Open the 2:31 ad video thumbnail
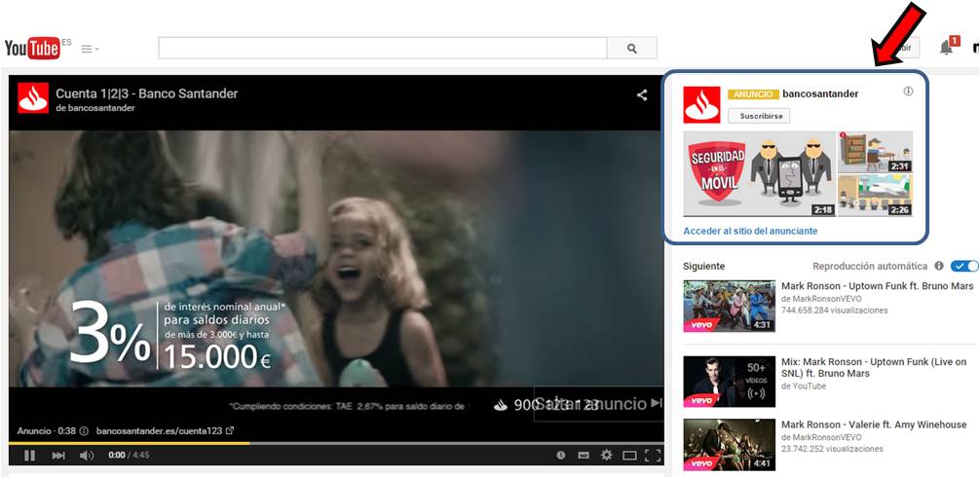Viewport: 980px width, 478px height. click(x=875, y=151)
